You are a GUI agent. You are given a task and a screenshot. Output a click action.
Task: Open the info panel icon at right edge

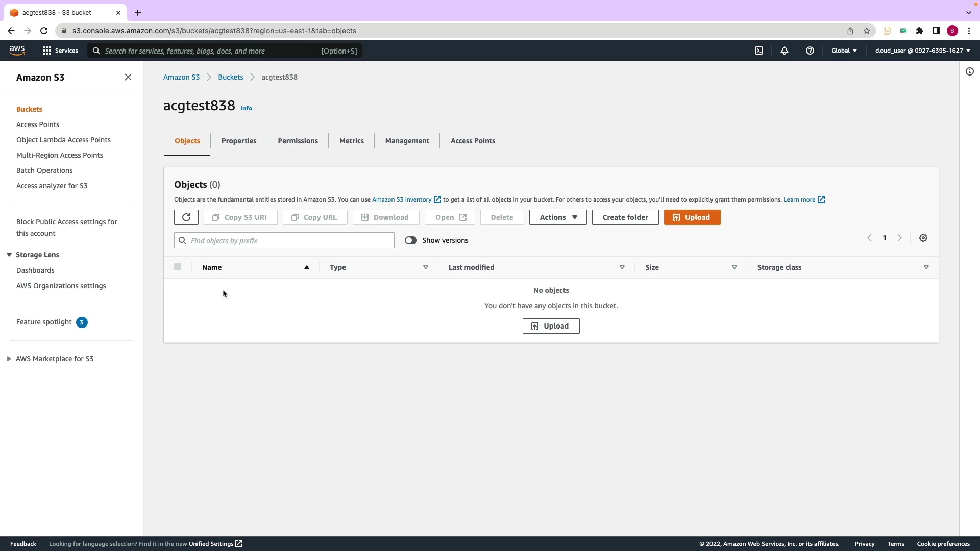click(970, 71)
